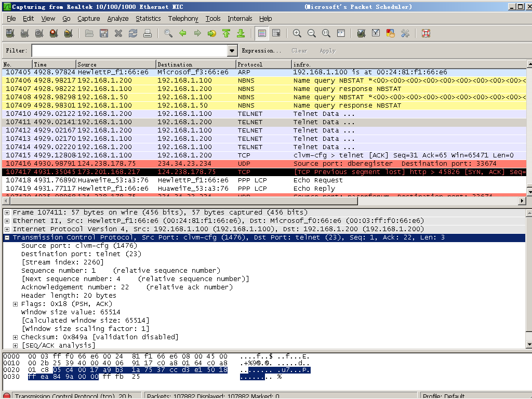Open help via lifebuoy icon
The image size is (532, 399).
pos(426,33)
